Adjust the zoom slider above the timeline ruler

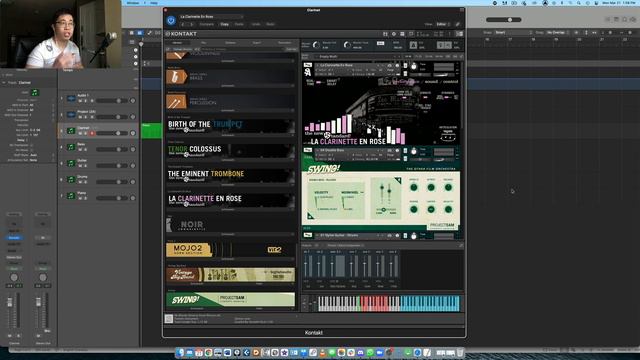(504, 20)
